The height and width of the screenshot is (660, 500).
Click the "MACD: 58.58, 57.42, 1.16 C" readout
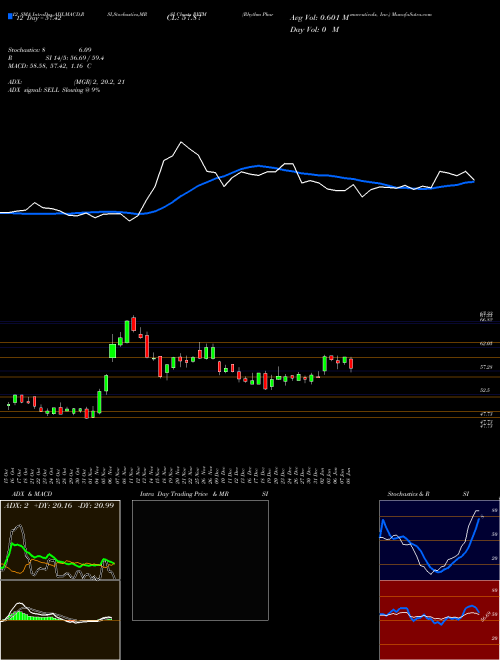point(50,66)
